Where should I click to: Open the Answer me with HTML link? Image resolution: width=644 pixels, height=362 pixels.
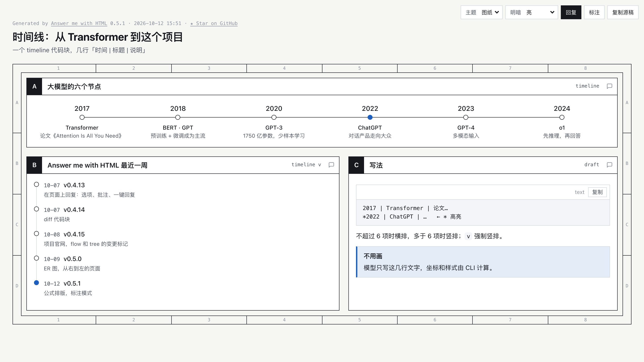[x=79, y=23]
